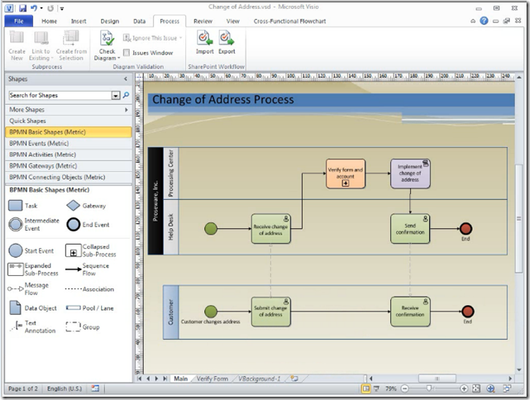Enable the Issues Window checkbox
Screen dimensions: 530x400
pos(126,53)
